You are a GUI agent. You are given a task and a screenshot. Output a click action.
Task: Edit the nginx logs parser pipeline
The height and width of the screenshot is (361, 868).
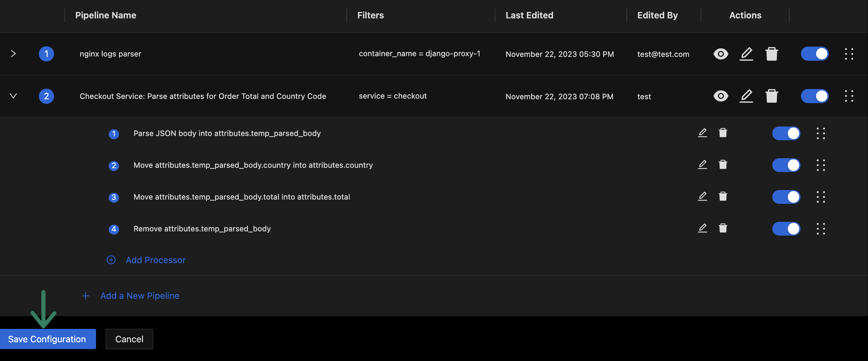point(746,54)
